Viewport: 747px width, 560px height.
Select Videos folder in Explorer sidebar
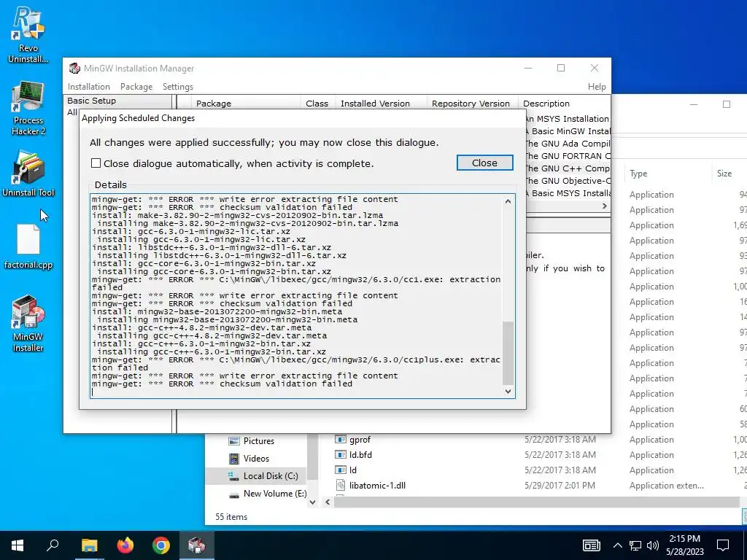click(255, 459)
